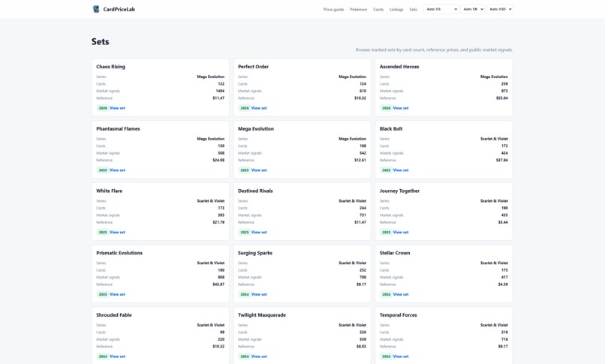
Task: Click Phantasmal Flames reference price $24.08
Action: click(x=218, y=160)
